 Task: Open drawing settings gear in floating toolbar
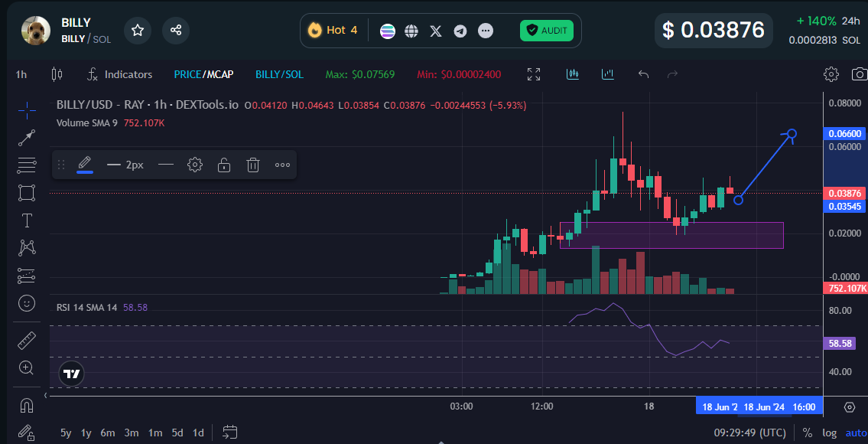[x=194, y=165]
